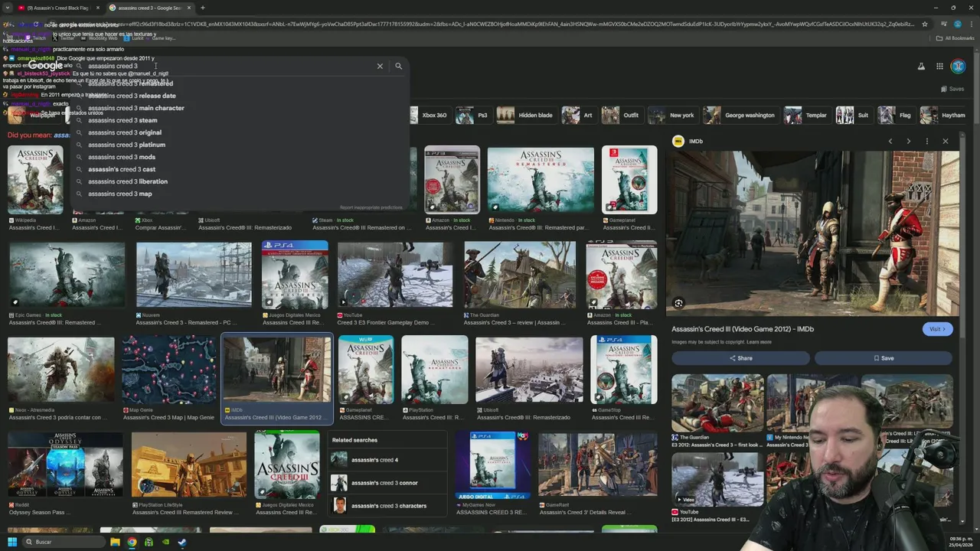980x551 pixels.
Task: Open Chrome profile icon in toolbar
Action: [957, 24]
